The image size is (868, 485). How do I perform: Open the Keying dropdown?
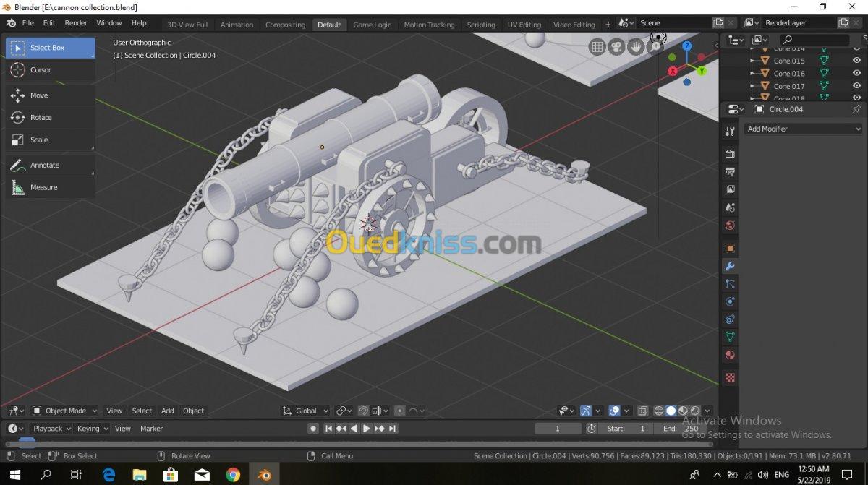coord(93,429)
